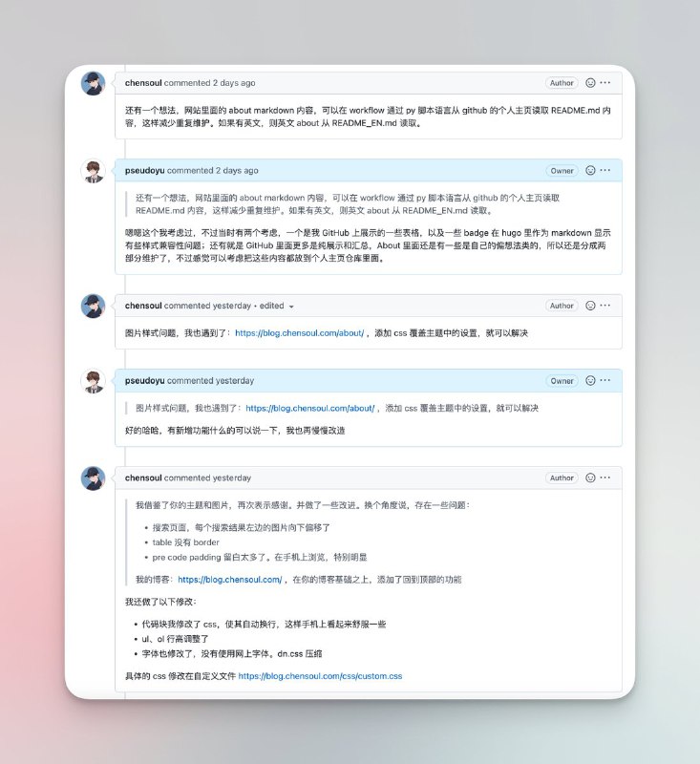Click the Author badge on chensoul's 2 days ago comment
Image resolution: width=700 pixels, height=764 pixels.
point(562,83)
